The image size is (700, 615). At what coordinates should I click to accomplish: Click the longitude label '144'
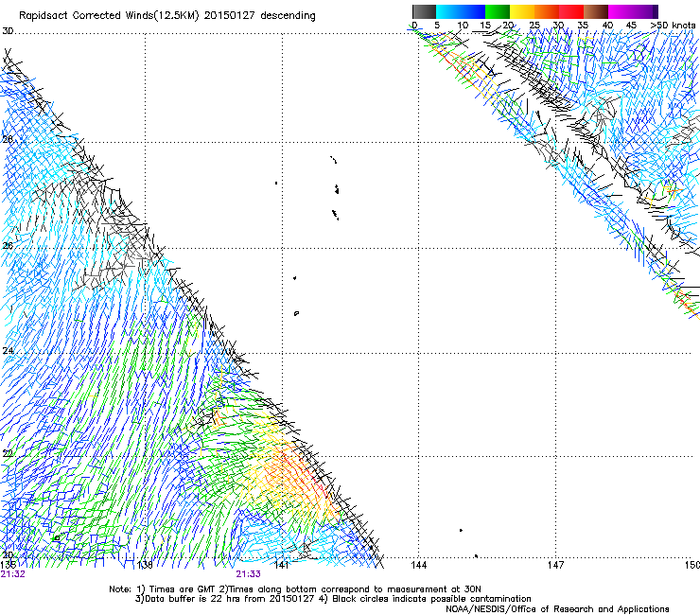[419, 565]
